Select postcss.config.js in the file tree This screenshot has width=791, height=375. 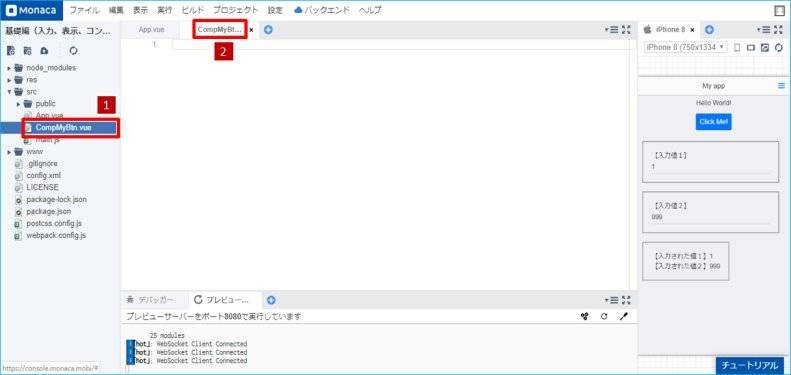[54, 224]
